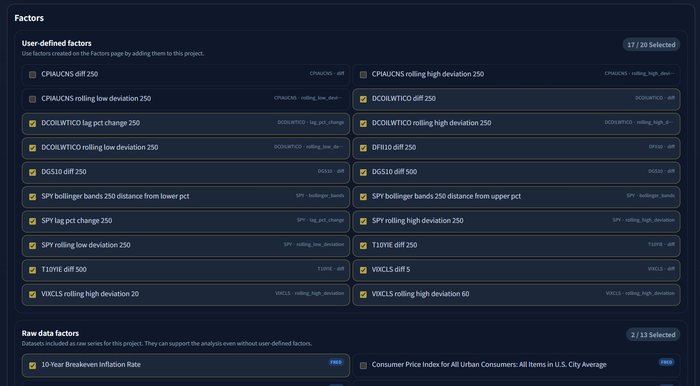Toggle the DGS10 diff 250 checkbox
The image size is (700, 386).
click(x=33, y=172)
